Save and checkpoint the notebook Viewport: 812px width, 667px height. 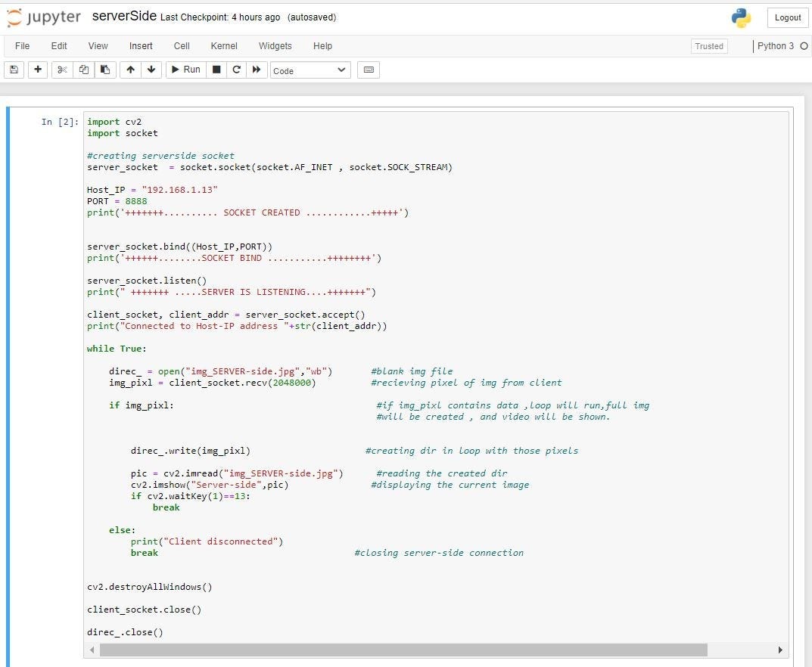[14, 70]
